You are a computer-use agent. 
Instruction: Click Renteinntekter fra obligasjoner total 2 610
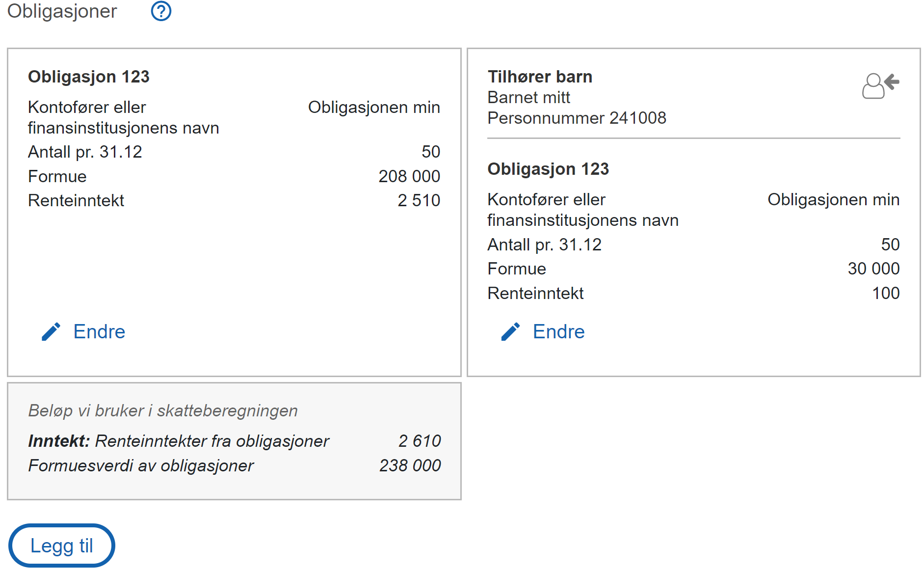coord(420,441)
